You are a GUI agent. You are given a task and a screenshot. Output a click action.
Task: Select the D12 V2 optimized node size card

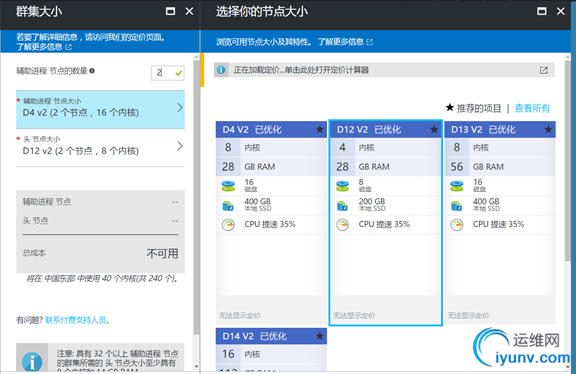(x=385, y=223)
